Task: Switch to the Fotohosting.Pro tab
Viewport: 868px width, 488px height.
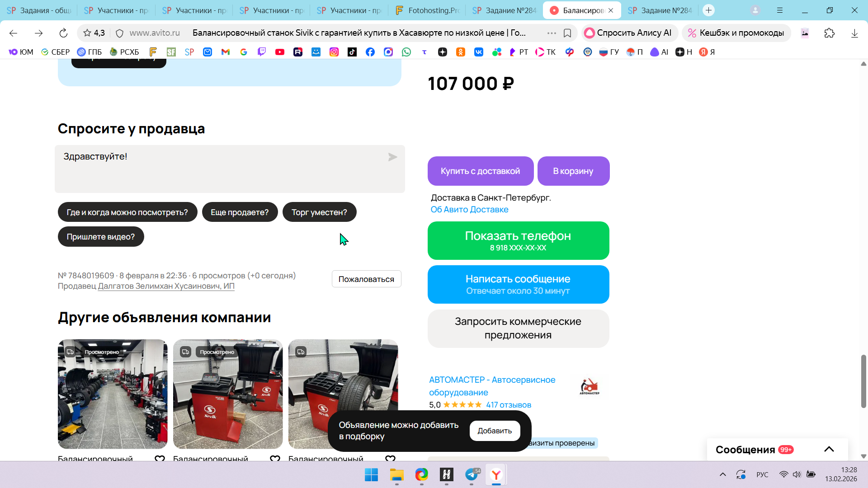Action: (x=427, y=10)
